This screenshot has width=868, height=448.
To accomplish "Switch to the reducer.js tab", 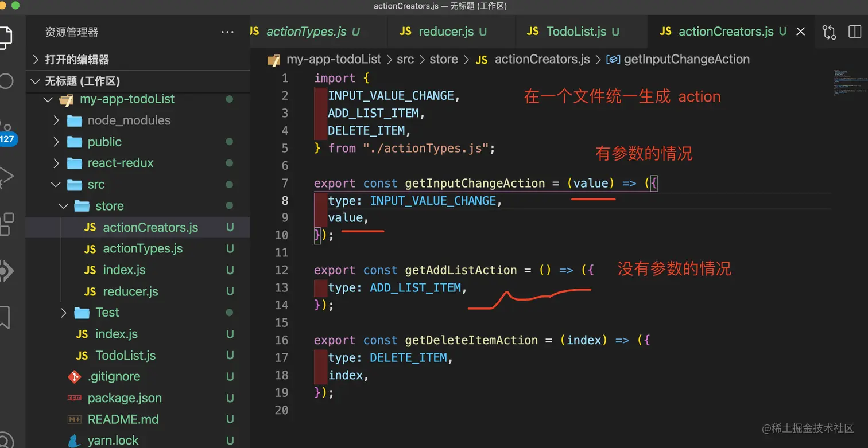I will (x=451, y=32).
